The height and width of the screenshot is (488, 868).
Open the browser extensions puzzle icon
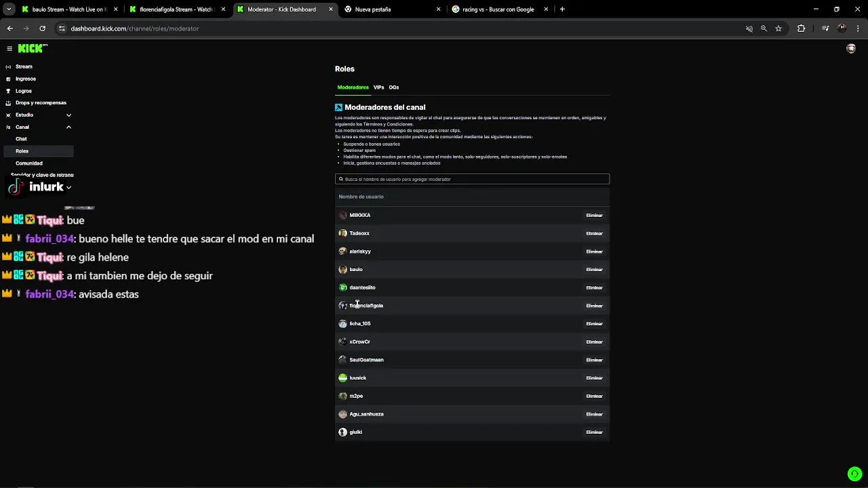tap(802, 28)
